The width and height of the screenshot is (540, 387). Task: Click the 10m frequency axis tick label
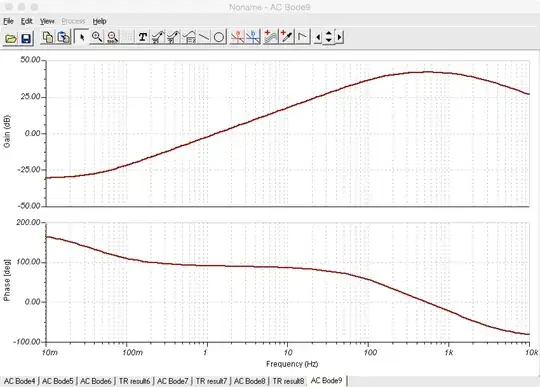[x=50, y=353]
